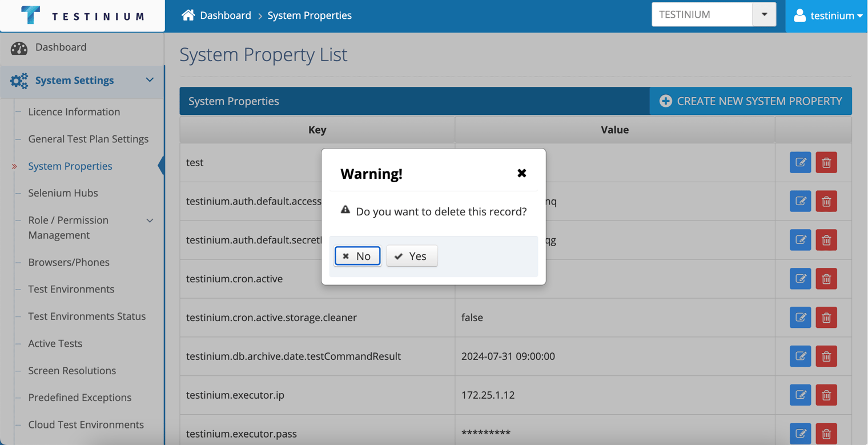Click the Value column header

pos(614,130)
